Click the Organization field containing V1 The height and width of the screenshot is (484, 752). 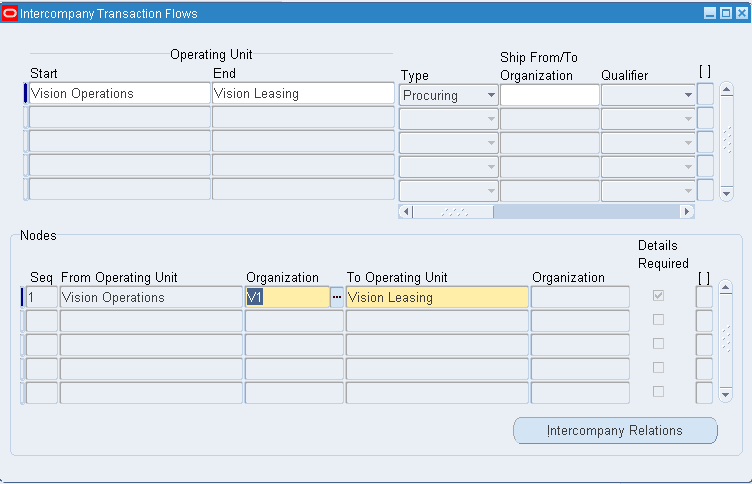(x=287, y=297)
